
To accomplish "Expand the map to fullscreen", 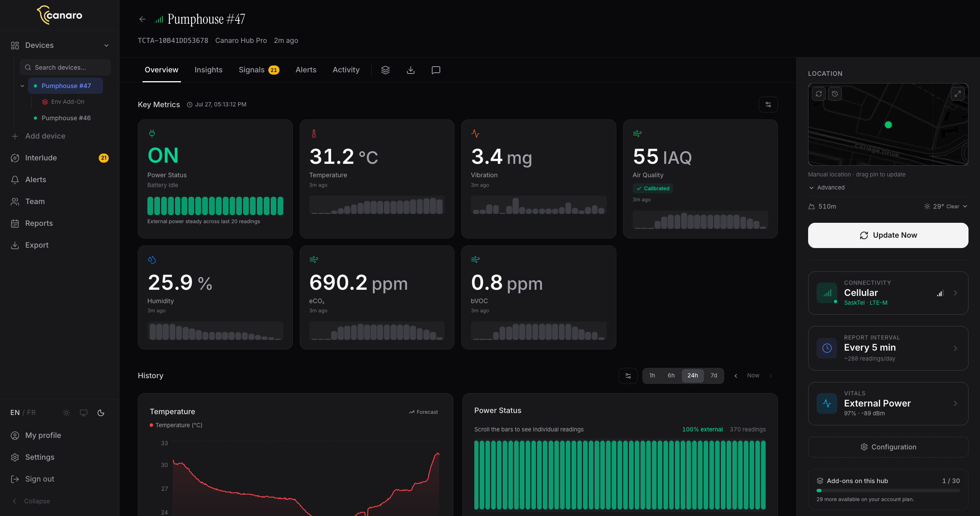I will click(x=957, y=94).
